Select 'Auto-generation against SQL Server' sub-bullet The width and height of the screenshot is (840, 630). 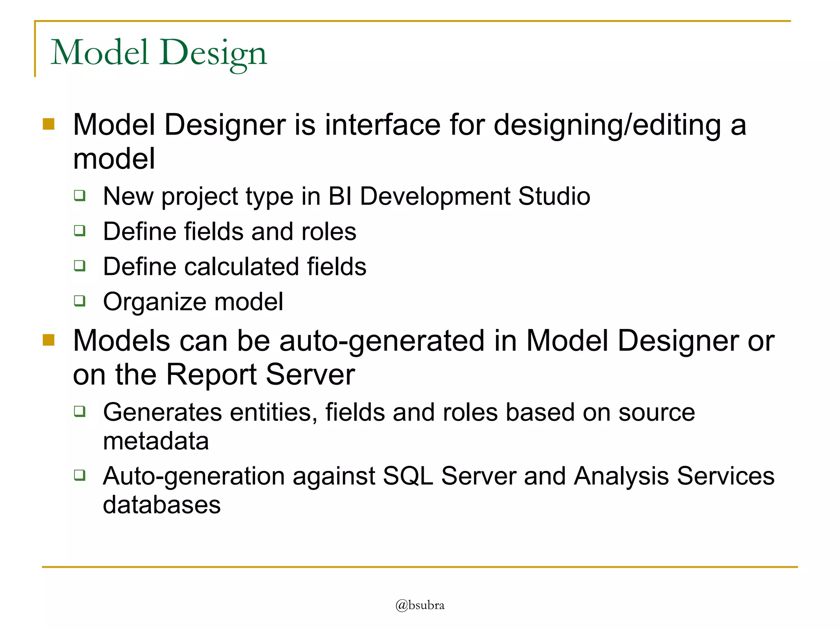439,490
